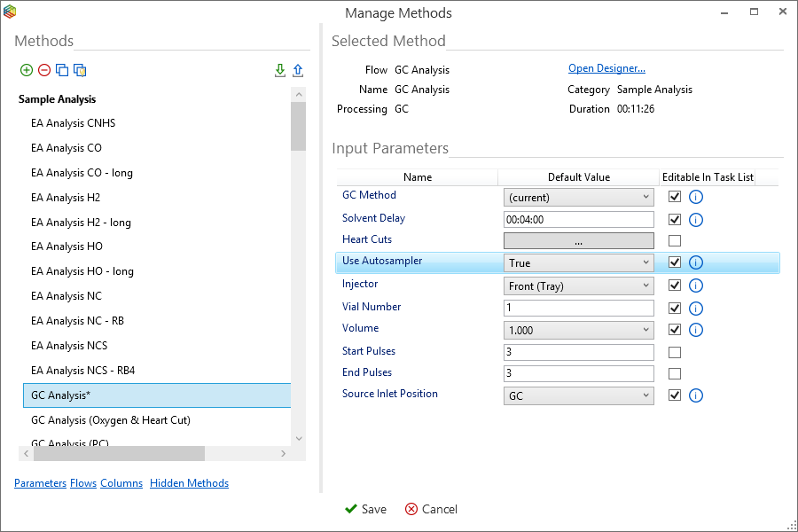The height and width of the screenshot is (532, 798).
Task: Click the Save button
Action: coord(365,509)
